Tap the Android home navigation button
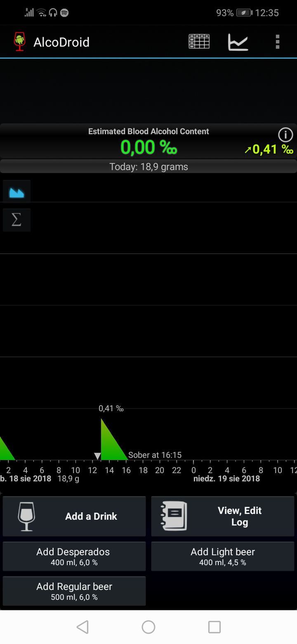The height and width of the screenshot is (644, 297). tap(148, 627)
